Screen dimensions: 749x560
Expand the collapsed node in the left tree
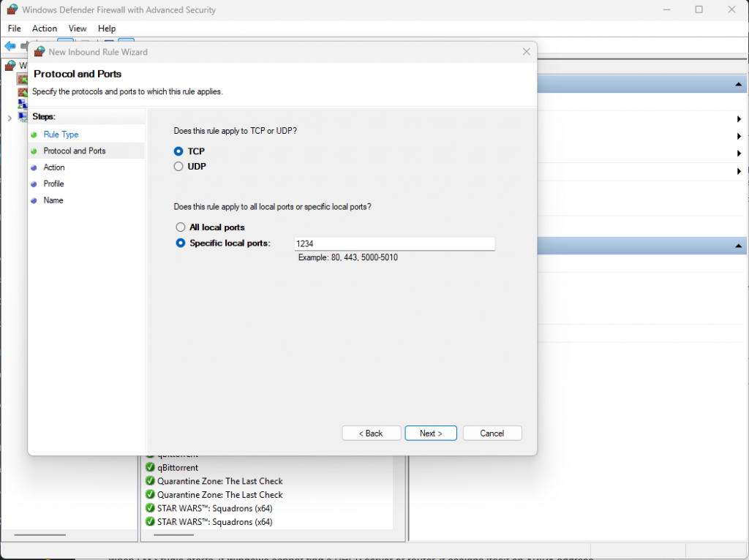9,118
